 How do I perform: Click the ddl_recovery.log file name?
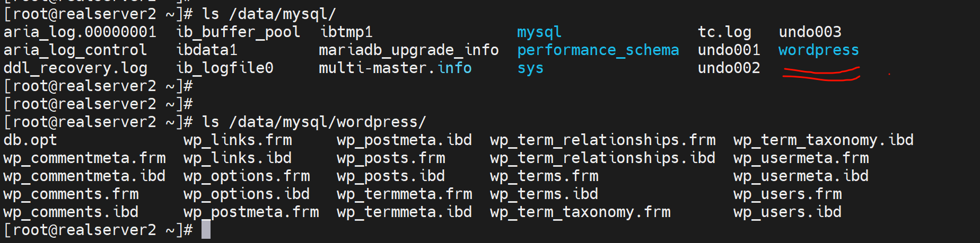point(75,68)
